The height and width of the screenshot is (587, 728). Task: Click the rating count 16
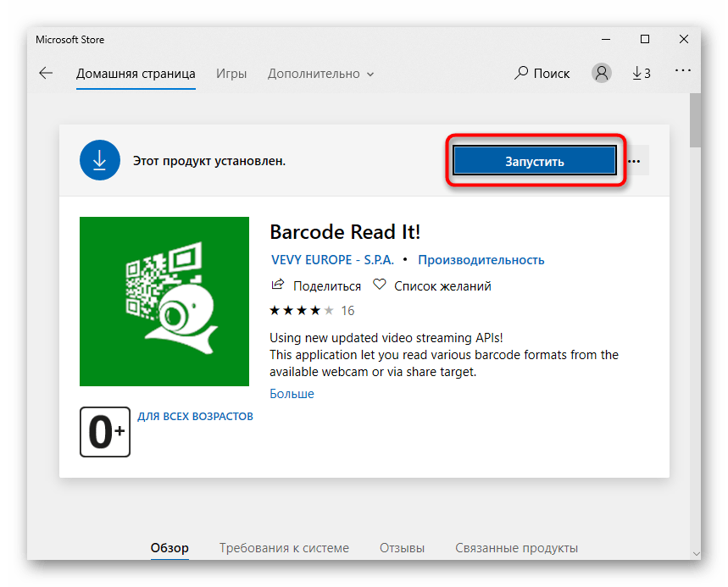tap(347, 310)
